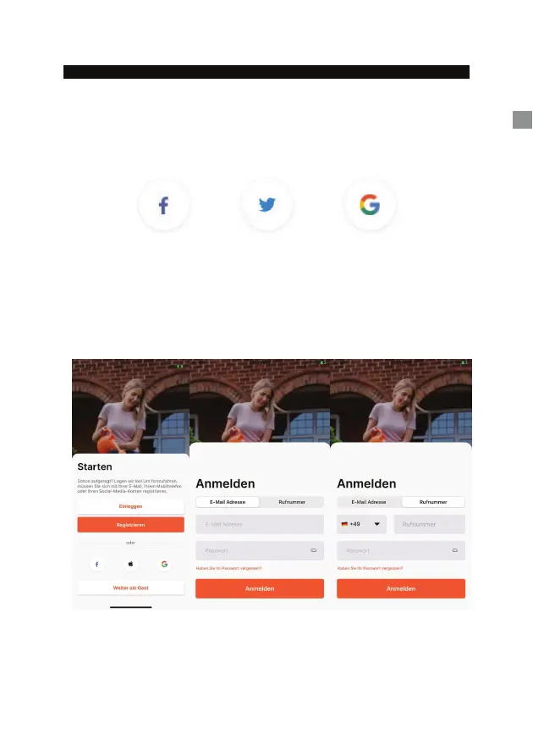Image resolution: width=533 pixels, height=756 pixels.
Task: Tap the small Facebook icon under oder
Action: 96,564
